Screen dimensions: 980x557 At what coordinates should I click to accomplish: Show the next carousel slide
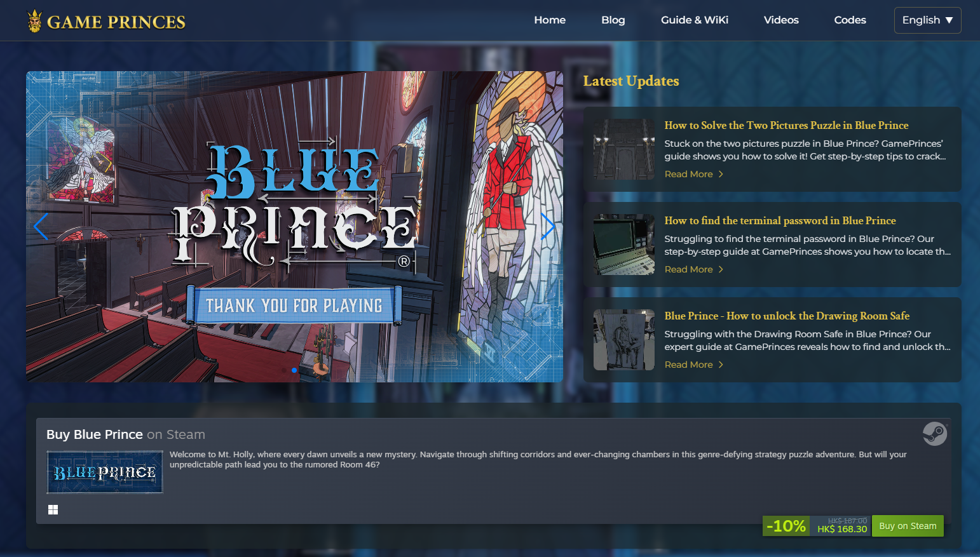pyautogui.click(x=548, y=227)
